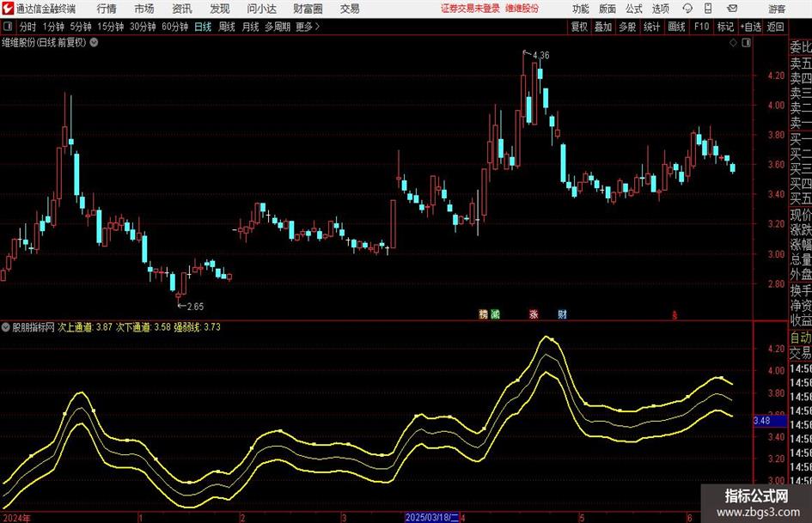Viewport: 812px width, 523px height.
Task: Switch to 30分钟 period
Action: pos(143,27)
